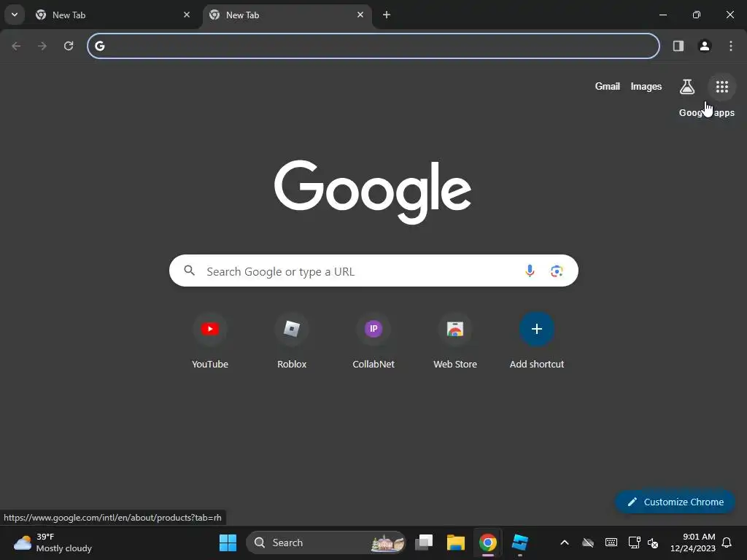Open the CollabNet shortcut
This screenshot has width=747, height=560.
point(373,341)
